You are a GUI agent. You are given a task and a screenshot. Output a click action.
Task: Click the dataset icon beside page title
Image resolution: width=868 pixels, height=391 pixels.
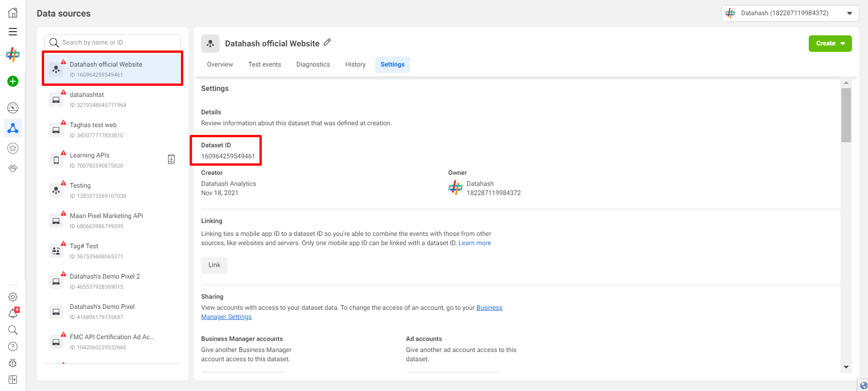[210, 44]
